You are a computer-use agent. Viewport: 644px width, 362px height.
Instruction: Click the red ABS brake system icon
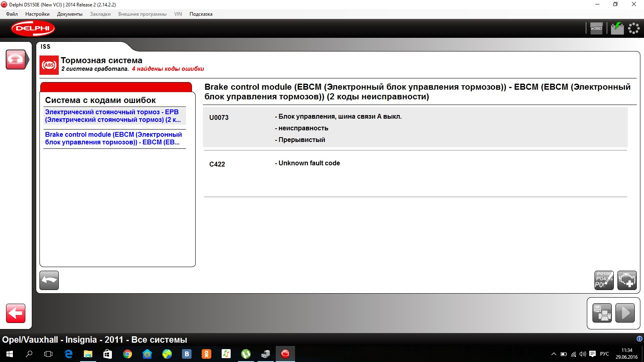(49, 65)
